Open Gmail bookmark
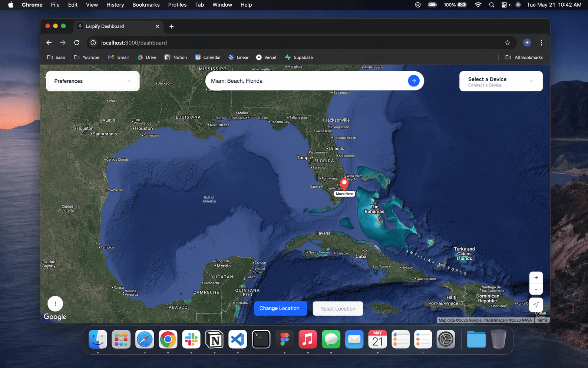Image resolution: width=588 pixels, height=368 pixels. (x=118, y=57)
